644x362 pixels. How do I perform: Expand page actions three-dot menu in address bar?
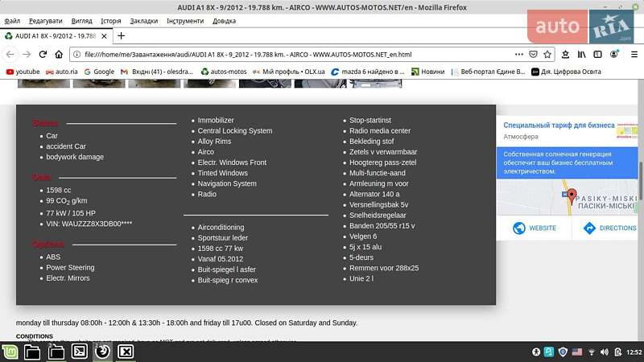point(518,54)
